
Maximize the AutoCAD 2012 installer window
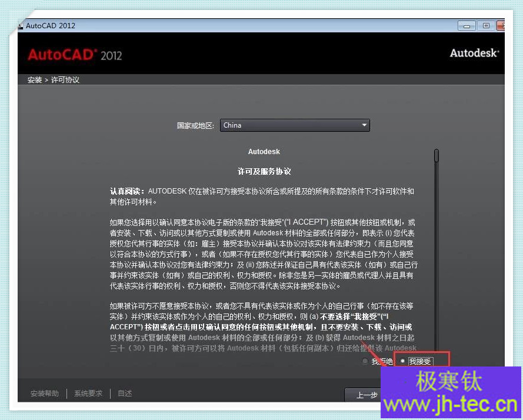486,26
